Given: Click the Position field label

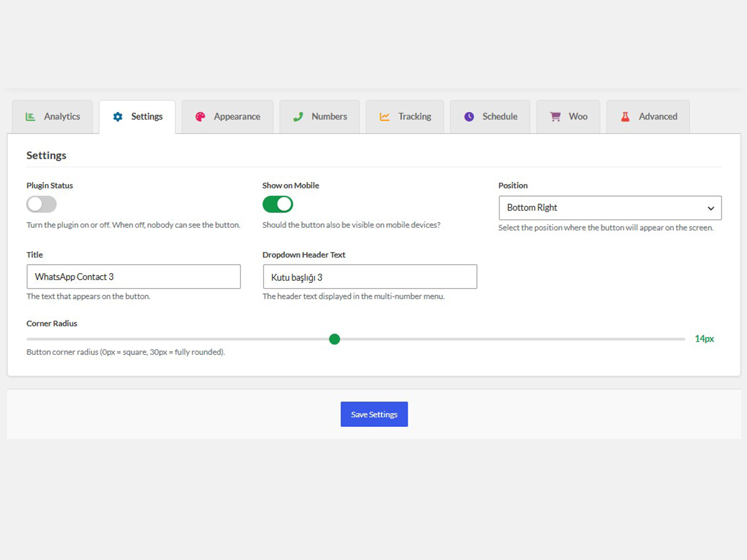Looking at the screenshot, I should [513, 185].
